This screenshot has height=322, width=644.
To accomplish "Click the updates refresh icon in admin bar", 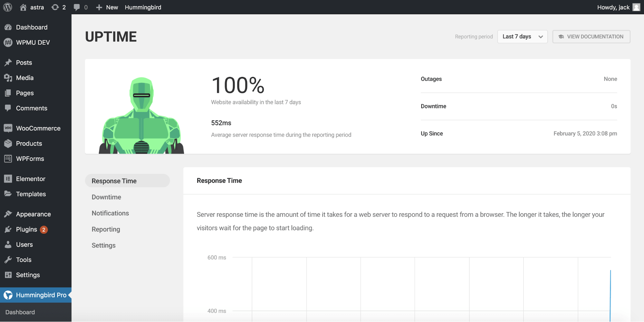I will coord(55,7).
